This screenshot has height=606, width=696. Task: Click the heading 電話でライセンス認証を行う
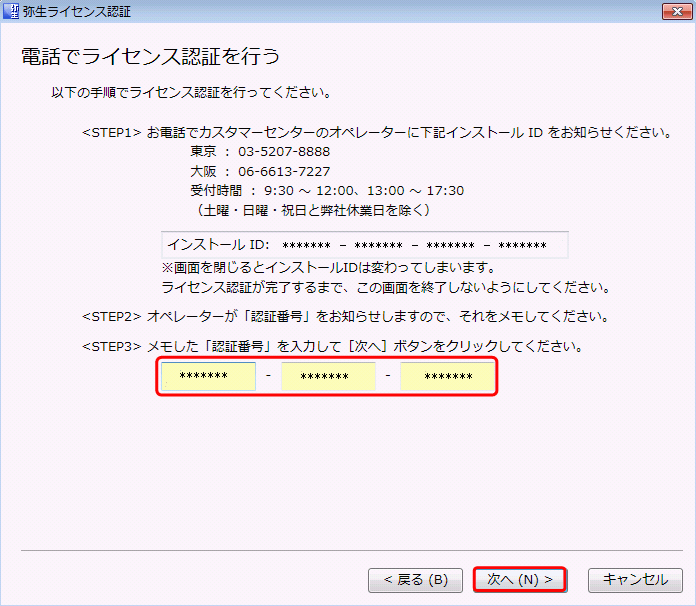tap(150, 56)
